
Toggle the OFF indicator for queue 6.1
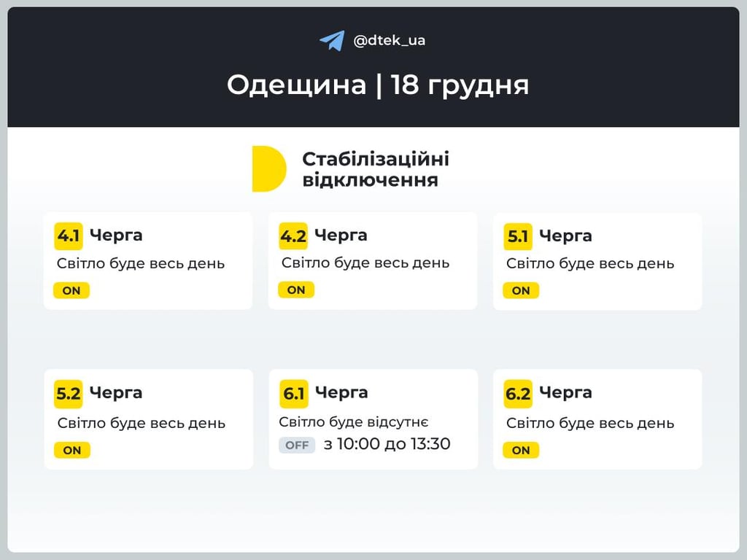pyautogui.click(x=296, y=445)
